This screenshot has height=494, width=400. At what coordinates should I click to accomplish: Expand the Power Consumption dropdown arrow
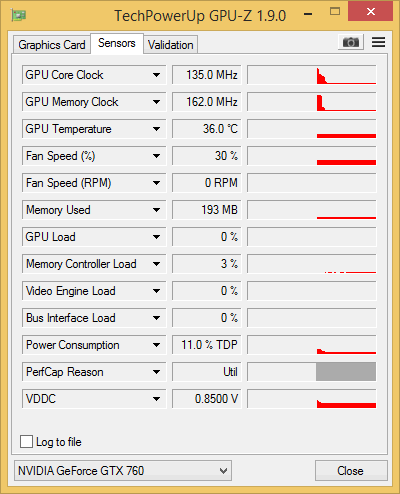coord(157,345)
